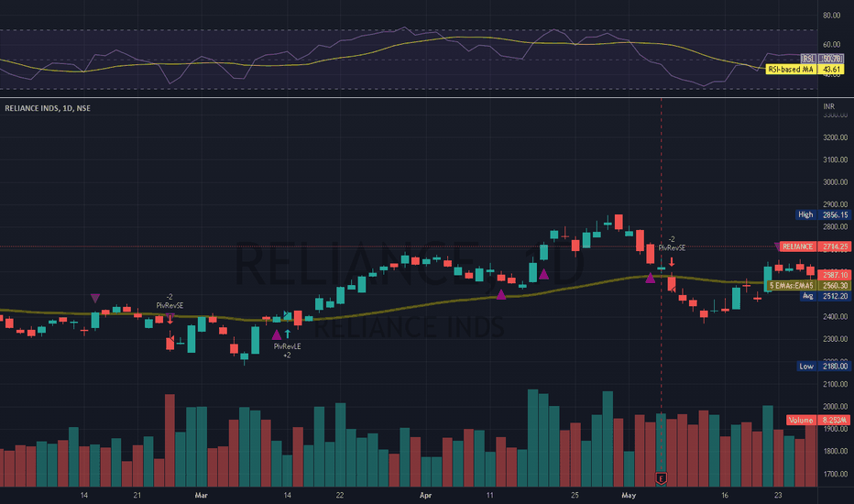The width and height of the screenshot is (854, 504).
Task: Select the PivRevLE +2 strategy label
Action: [x=287, y=350]
